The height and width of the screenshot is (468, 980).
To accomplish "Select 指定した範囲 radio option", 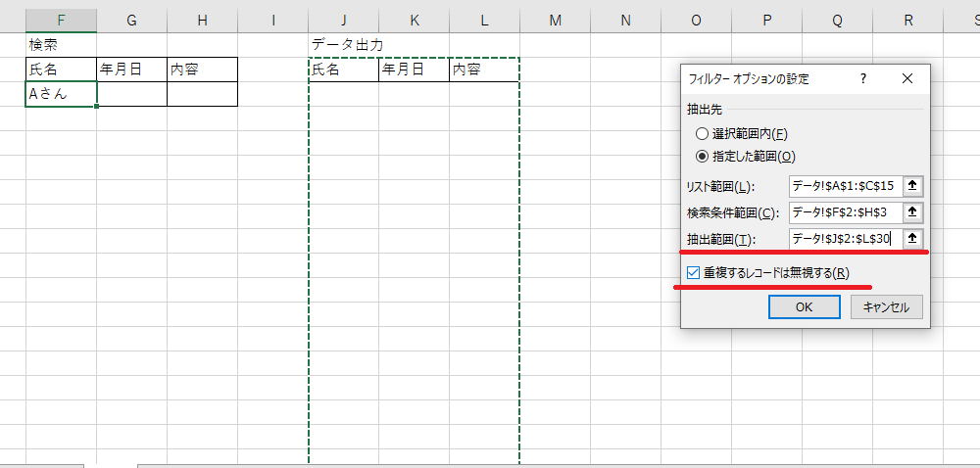I will coord(746,156).
